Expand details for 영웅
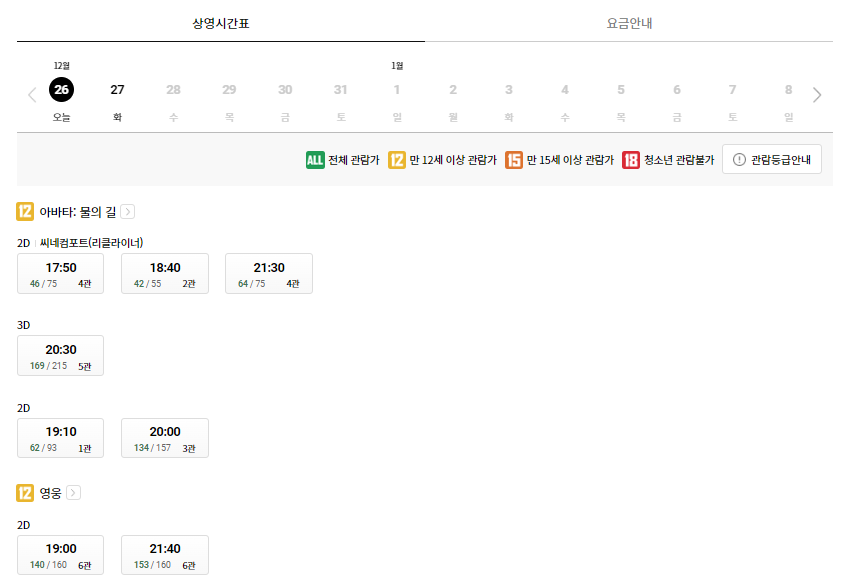This screenshot has height=588, width=857. [x=75, y=492]
